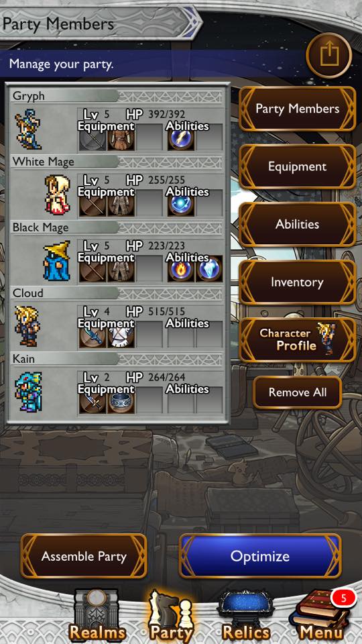
Task: Tap Cloud's empty first ability slot
Action: pyautogui.click(x=182, y=335)
